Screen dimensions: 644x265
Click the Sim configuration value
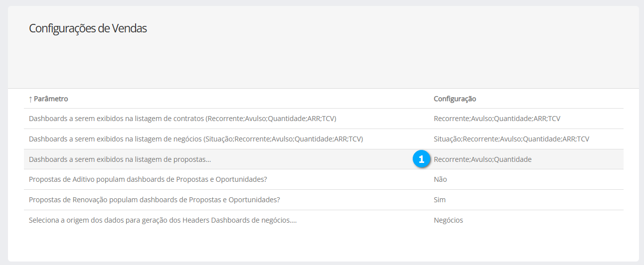pos(440,200)
